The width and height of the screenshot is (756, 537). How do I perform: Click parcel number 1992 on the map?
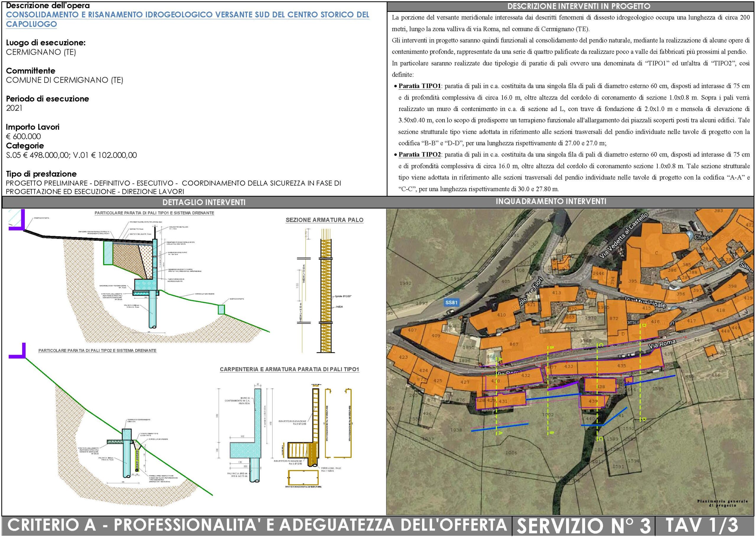click(405, 283)
